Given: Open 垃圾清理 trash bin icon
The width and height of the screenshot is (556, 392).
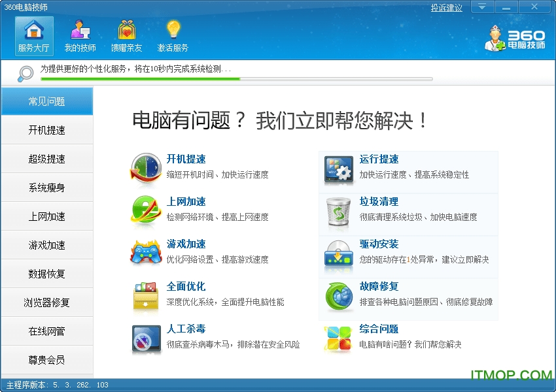Looking at the screenshot, I should click(339, 210).
